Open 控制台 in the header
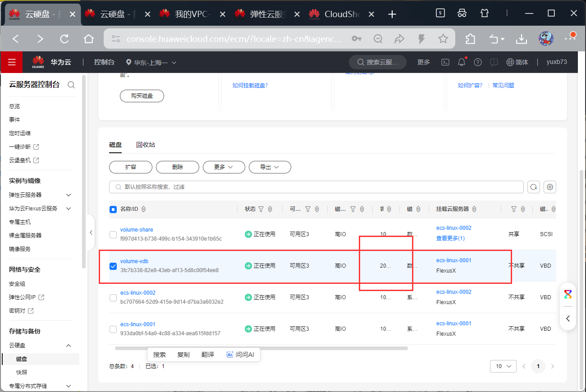586x392 pixels. coord(104,62)
